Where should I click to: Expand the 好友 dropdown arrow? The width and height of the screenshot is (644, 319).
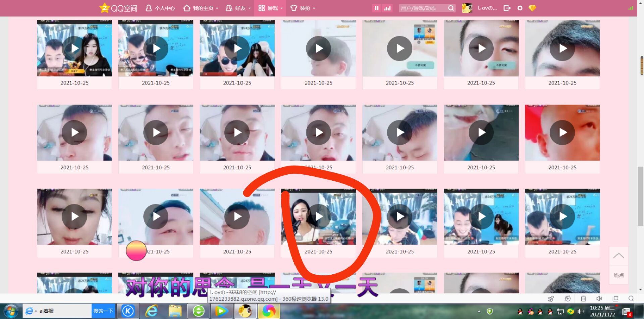(250, 8)
